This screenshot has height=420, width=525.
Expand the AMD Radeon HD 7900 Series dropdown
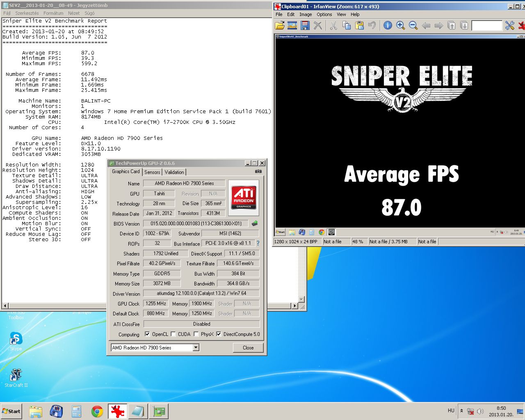pos(196,347)
